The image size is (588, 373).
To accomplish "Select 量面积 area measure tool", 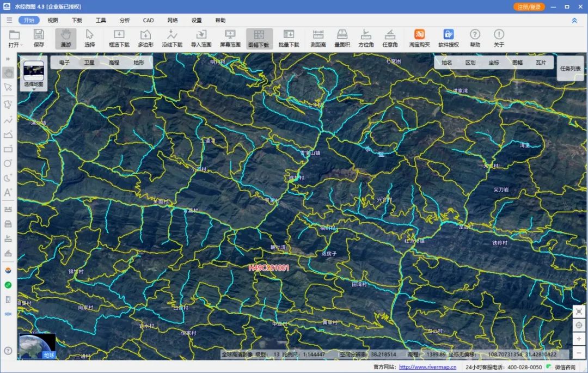I will point(342,39).
